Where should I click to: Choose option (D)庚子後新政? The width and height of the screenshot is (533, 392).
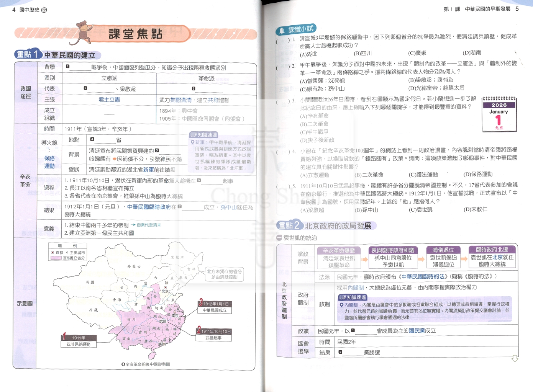(x=317, y=140)
